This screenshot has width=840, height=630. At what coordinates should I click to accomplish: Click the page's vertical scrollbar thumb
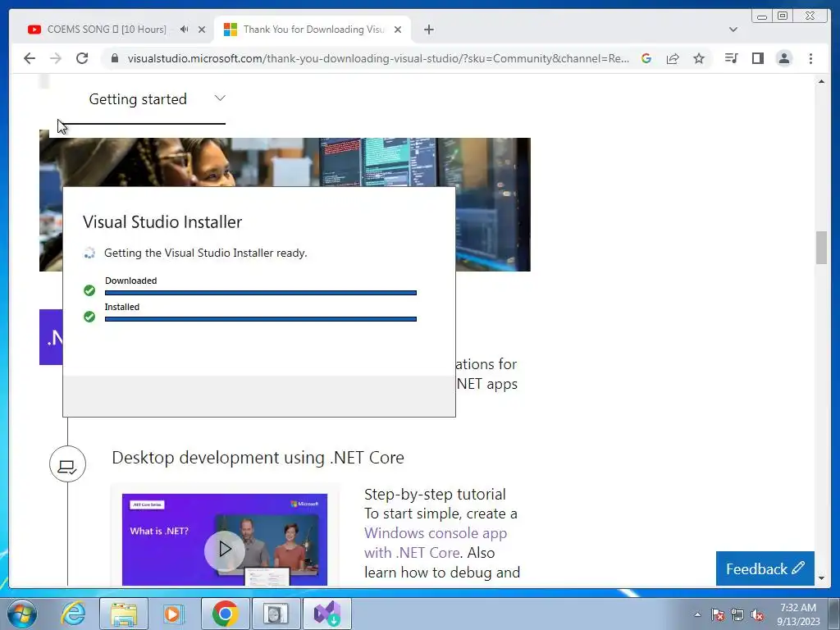pyautogui.click(x=821, y=247)
